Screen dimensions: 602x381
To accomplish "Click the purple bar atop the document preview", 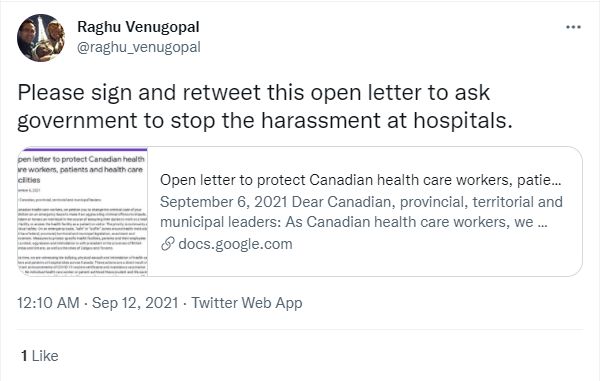I will coord(83,149).
